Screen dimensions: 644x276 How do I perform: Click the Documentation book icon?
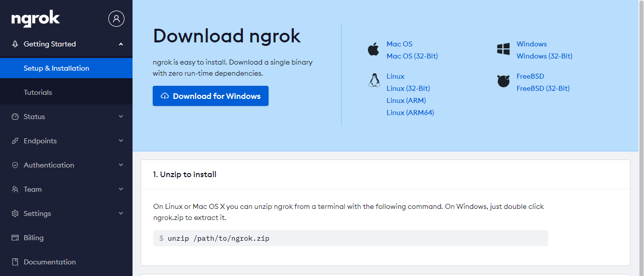point(15,262)
